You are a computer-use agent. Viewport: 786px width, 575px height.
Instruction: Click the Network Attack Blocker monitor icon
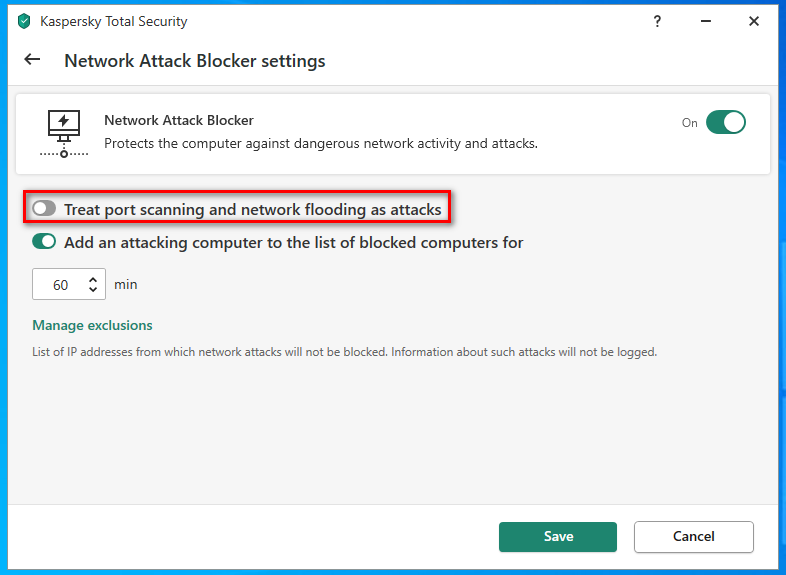(x=63, y=132)
